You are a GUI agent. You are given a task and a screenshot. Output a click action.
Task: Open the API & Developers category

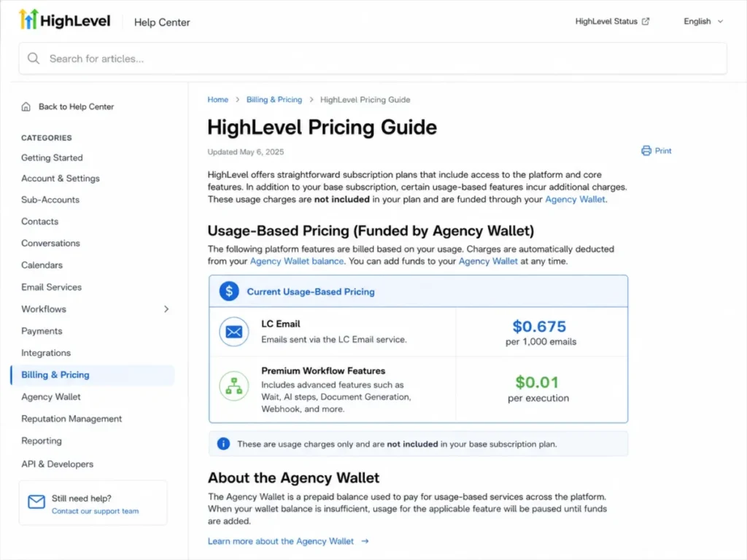(57, 464)
